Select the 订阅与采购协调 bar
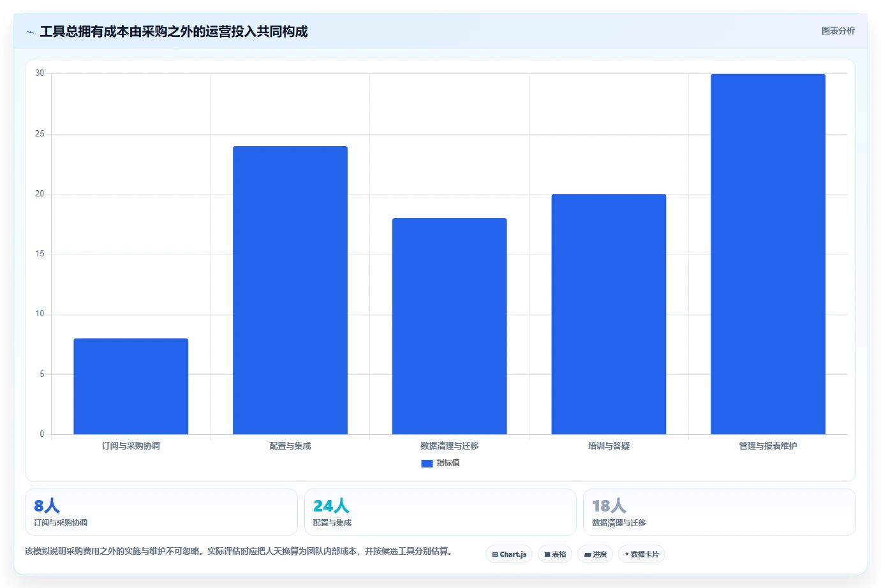 [x=131, y=386]
